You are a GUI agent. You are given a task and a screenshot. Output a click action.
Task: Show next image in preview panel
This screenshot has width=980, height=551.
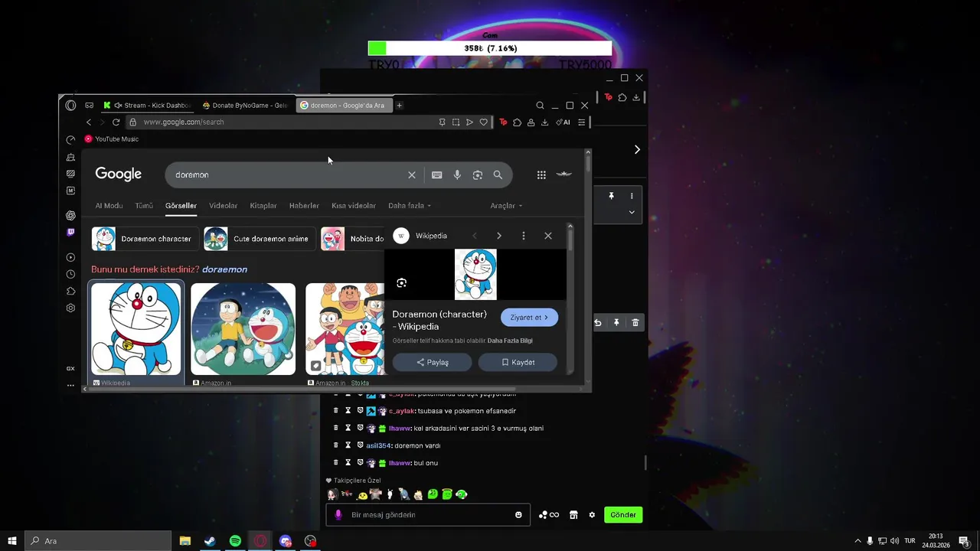pyautogui.click(x=499, y=236)
